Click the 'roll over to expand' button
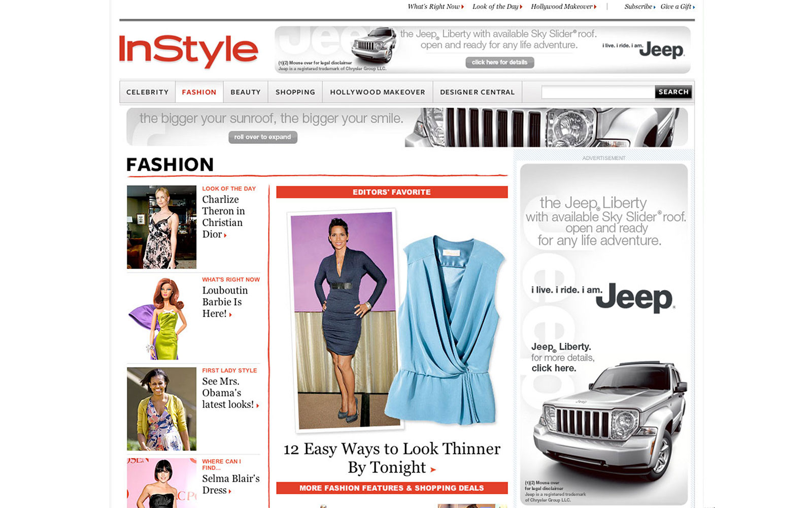Viewport: 812px width, 508px height. pos(262,137)
